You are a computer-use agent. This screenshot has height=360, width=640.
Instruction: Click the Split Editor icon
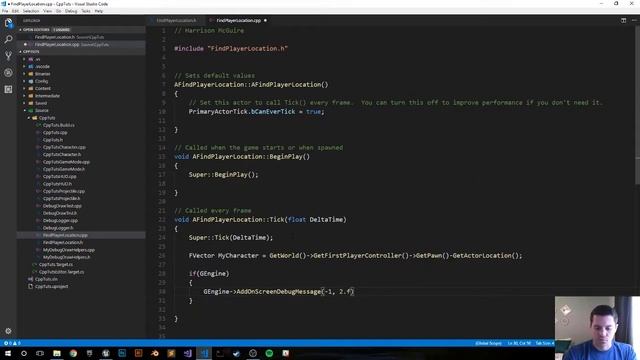pyautogui.click(x=623, y=20)
